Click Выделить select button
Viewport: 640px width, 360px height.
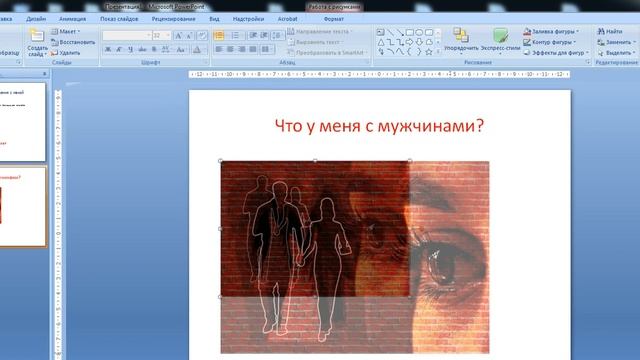[x=616, y=53]
